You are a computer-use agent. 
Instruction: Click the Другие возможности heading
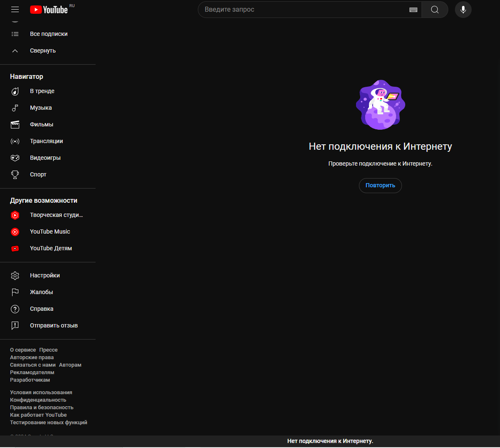pos(44,200)
